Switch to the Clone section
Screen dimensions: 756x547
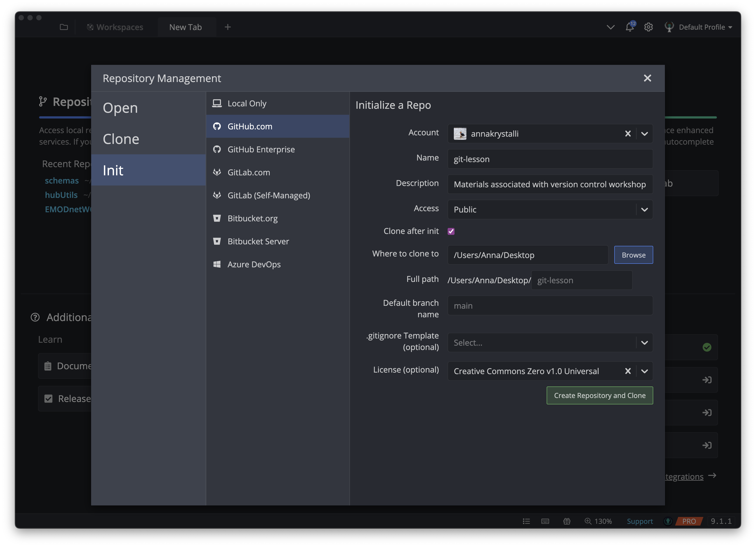[x=148, y=139]
